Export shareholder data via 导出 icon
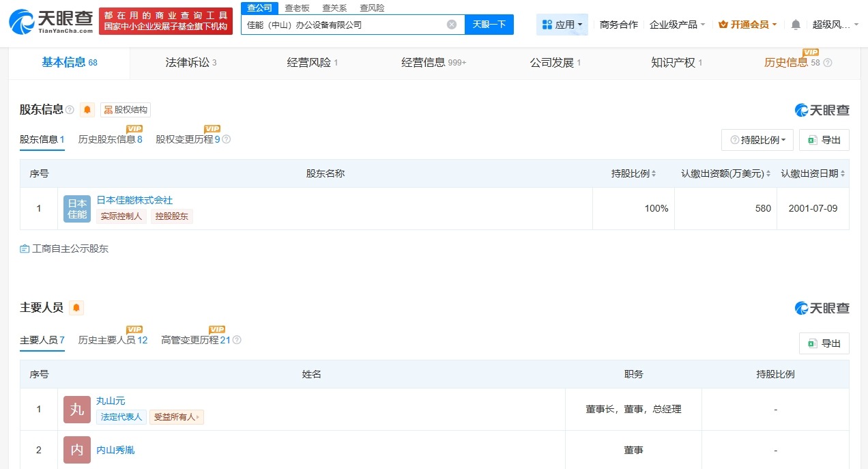This screenshot has height=469, width=868. [x=824, y=139]
